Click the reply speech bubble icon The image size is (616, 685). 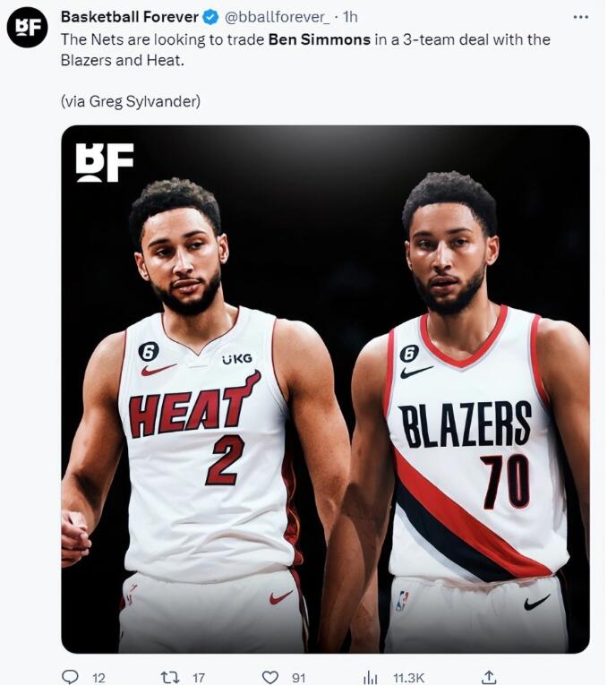coord(70,677)
